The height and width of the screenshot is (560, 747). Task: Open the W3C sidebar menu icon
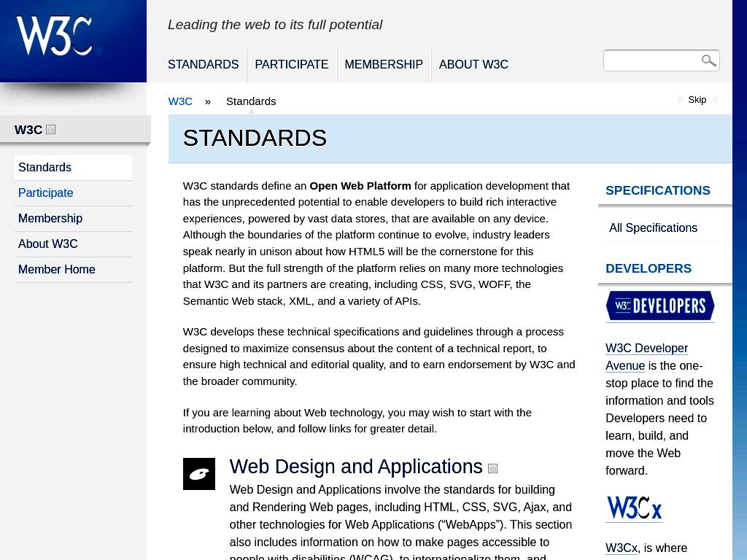coord(50,130)
